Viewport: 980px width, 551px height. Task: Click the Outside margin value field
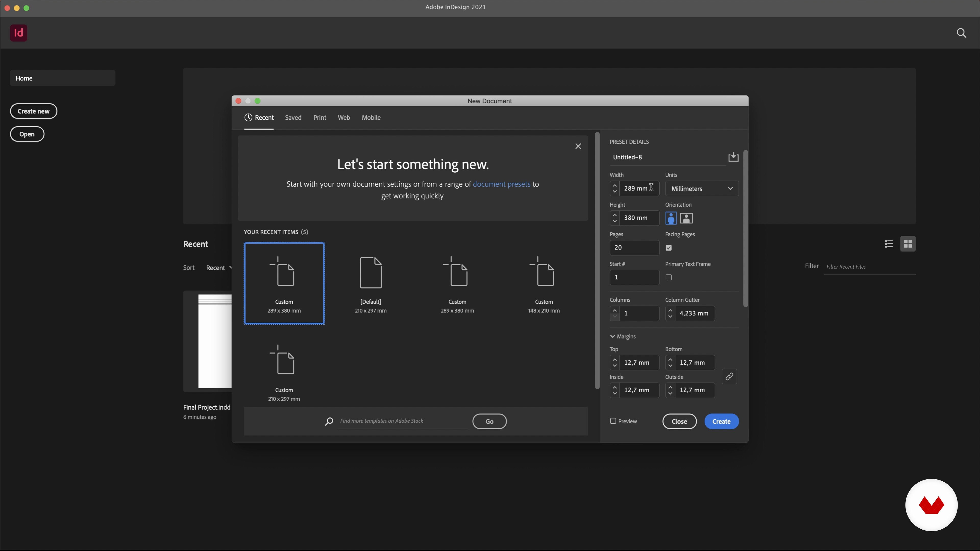click(695, 390)
